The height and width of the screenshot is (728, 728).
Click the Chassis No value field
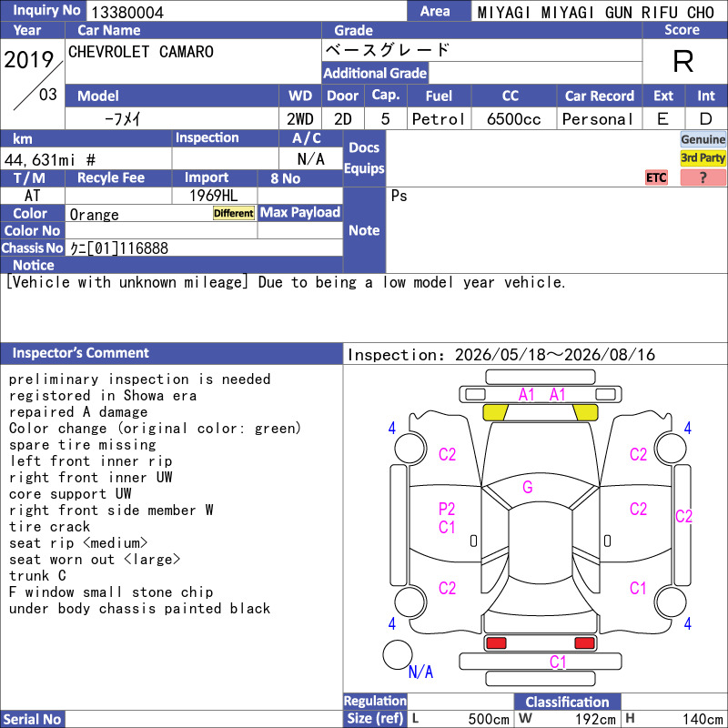pyautogui.click(x=204, y=248)
